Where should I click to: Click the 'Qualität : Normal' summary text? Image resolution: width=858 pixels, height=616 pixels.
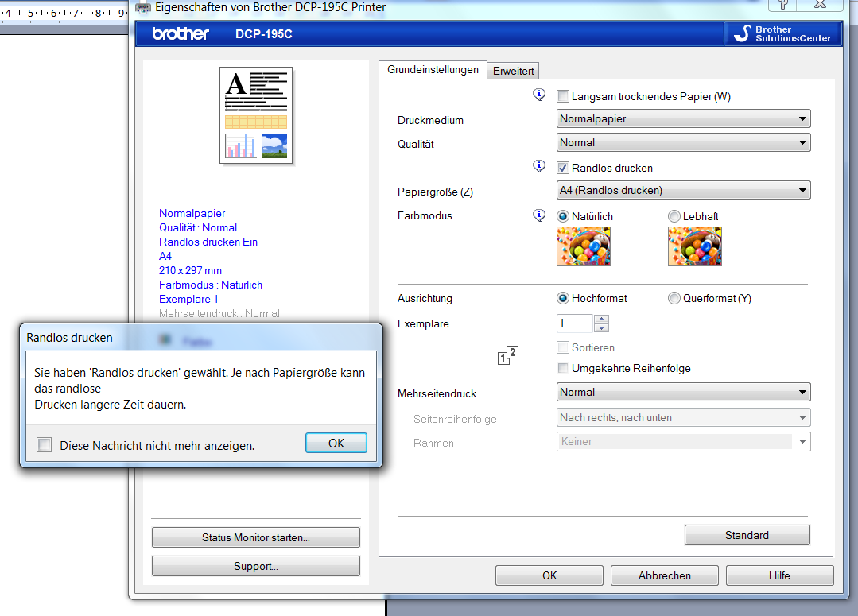[197, 227]
